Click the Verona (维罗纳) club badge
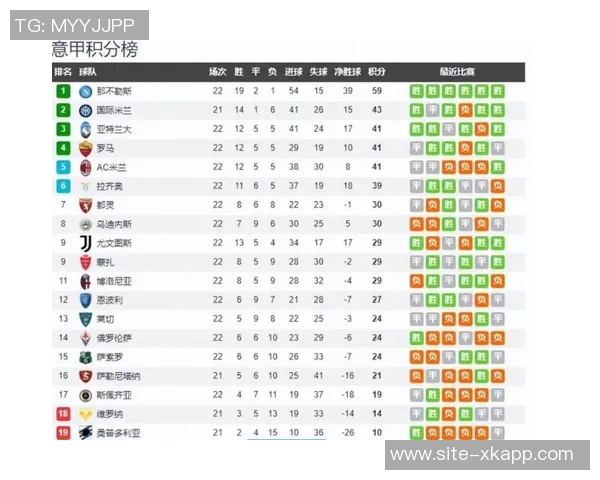Screen dimensions: 600x480 point(86,414)
